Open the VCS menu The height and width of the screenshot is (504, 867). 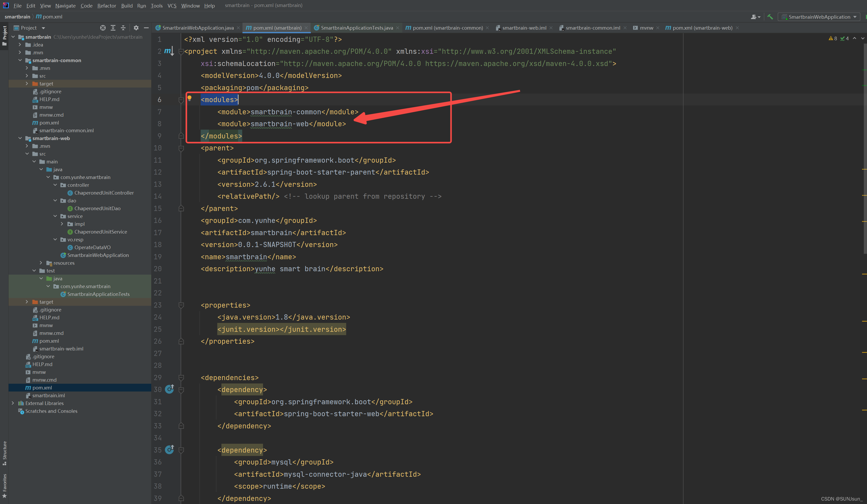point(172,5)
